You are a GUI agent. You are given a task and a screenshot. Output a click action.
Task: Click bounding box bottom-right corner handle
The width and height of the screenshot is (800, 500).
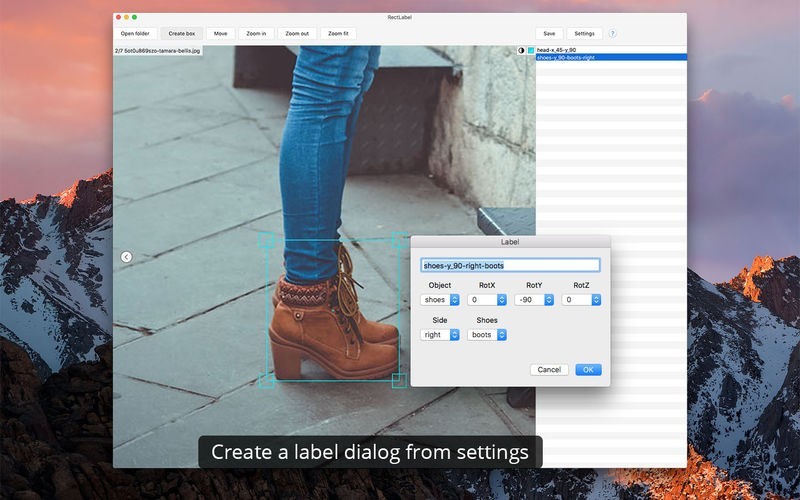pyautogui.click(x=398, y=380)
